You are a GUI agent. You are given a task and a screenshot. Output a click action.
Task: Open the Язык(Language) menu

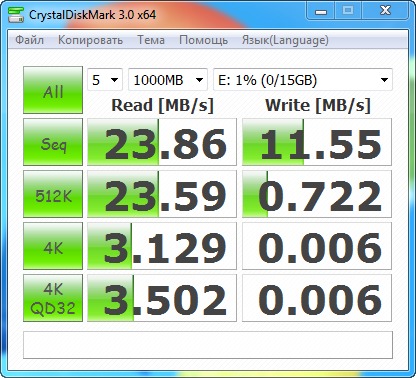[x=285, y=40]
